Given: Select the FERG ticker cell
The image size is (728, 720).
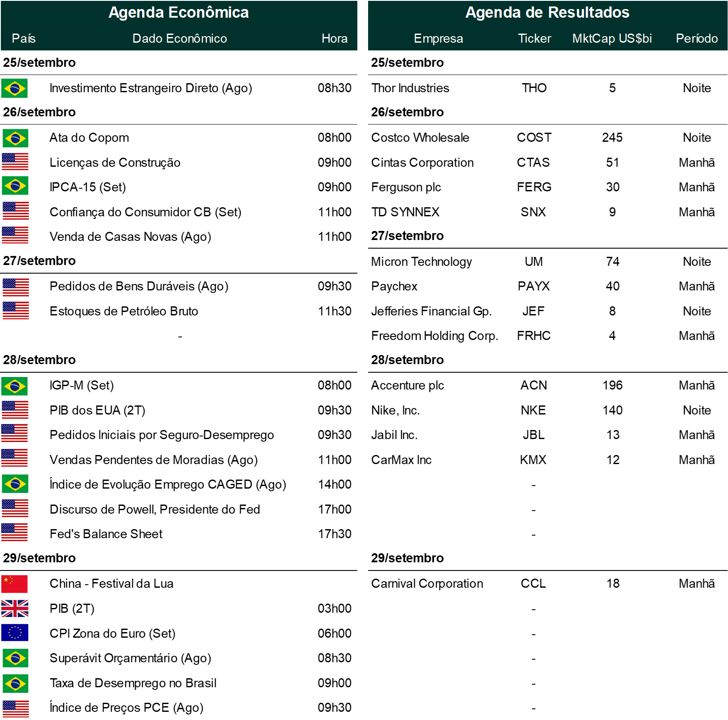Looking at the screenshot, I should tap(534, 187).
